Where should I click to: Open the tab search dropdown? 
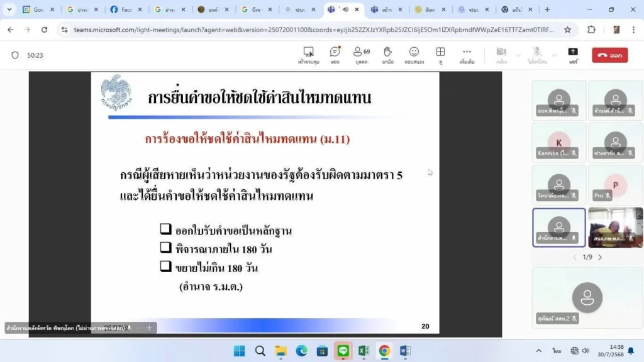(x=9, y=9)
